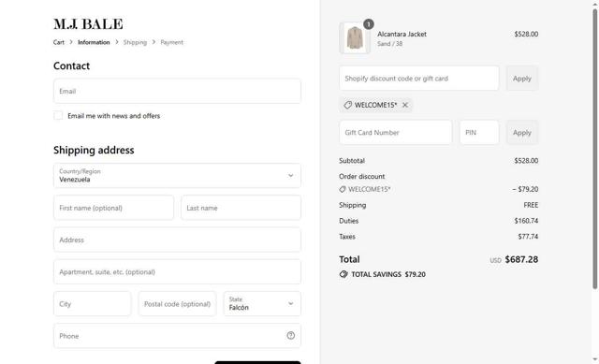599x364 pixels.
Task: Click the Shipping FREE value
Action: click(531, 205)
